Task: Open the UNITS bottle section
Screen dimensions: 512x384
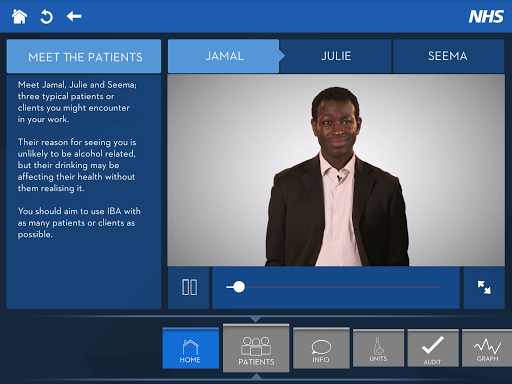Action: [378, 348]
